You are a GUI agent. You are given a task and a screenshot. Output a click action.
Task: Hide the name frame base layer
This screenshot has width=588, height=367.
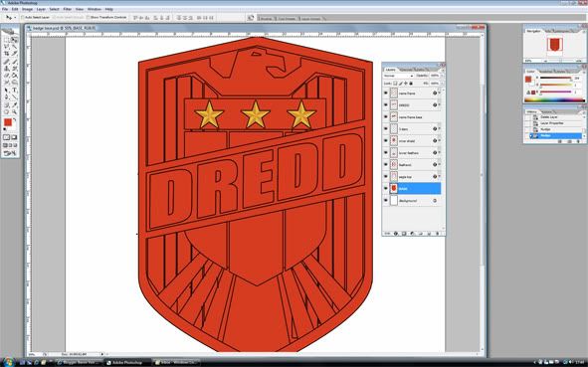pos(386,117)
